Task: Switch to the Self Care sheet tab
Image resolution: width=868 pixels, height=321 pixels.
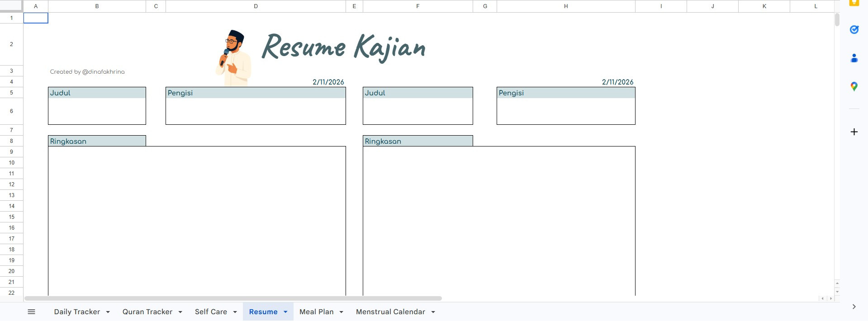Action: click(x=211, y=312)
